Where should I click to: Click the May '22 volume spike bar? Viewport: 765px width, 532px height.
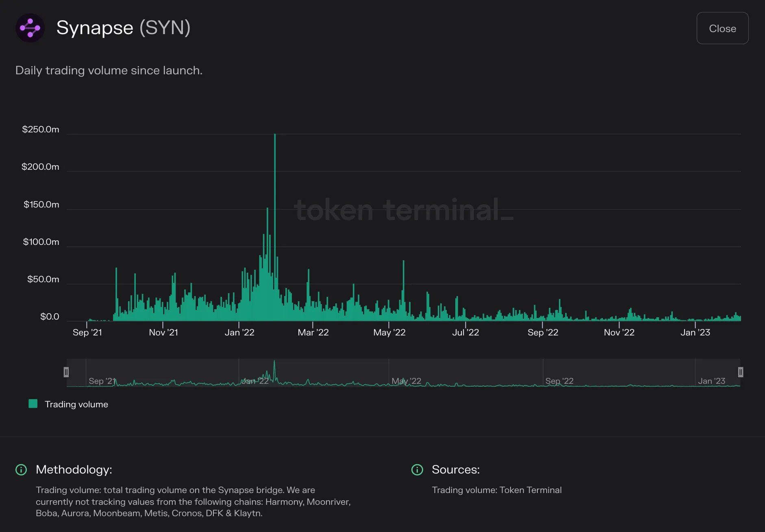(403, 291)
